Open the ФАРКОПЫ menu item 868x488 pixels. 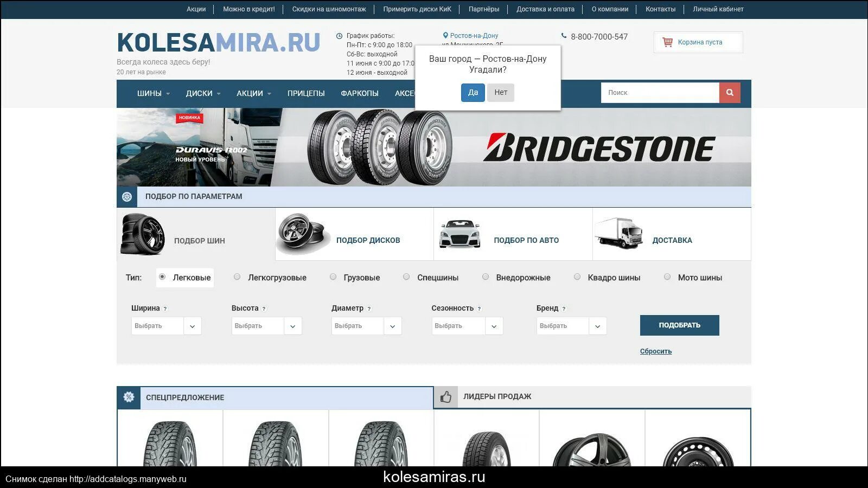pyautogui.click(x=360, y=93)
